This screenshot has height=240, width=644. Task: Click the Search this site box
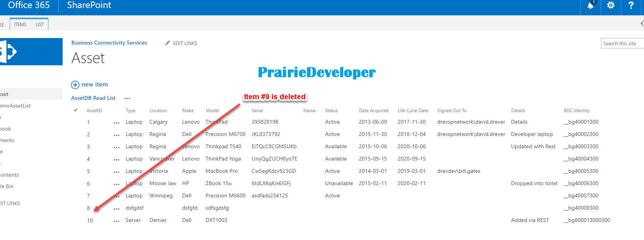pyautogui.click(x=622, y=43)
